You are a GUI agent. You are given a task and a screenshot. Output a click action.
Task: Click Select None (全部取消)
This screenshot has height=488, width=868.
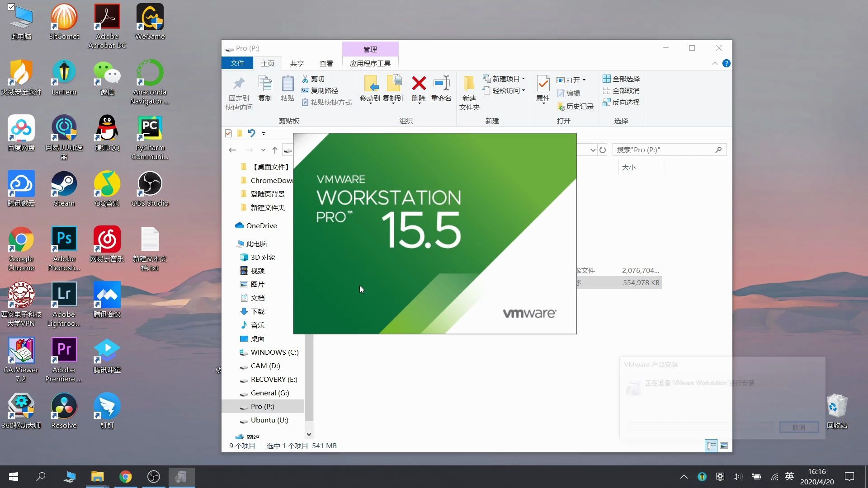point(621,90)
